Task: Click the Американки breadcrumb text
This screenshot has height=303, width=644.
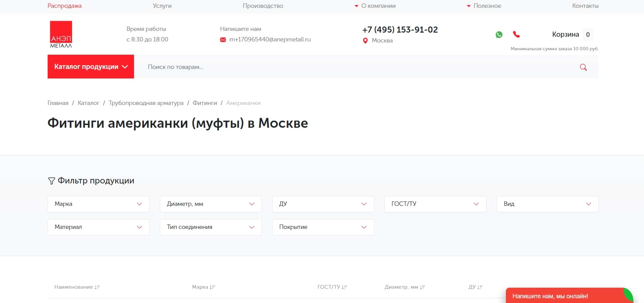Action: click(x=243, y=103)
